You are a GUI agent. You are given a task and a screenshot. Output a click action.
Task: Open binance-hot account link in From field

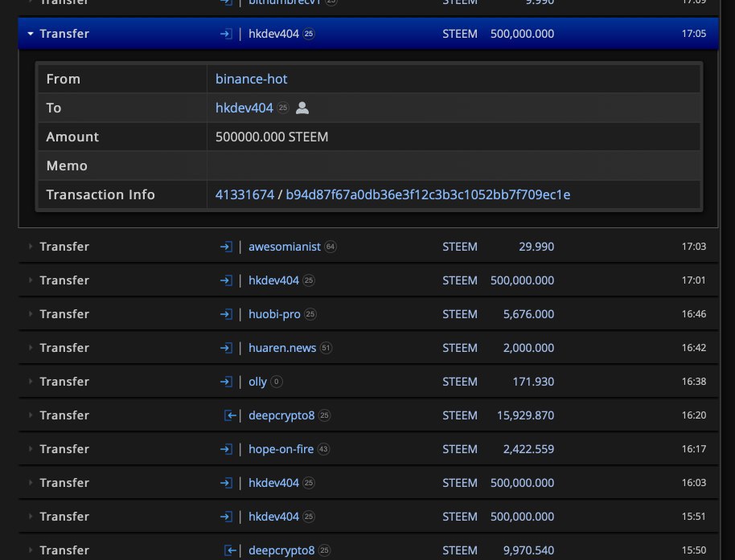tap(251, 79)
